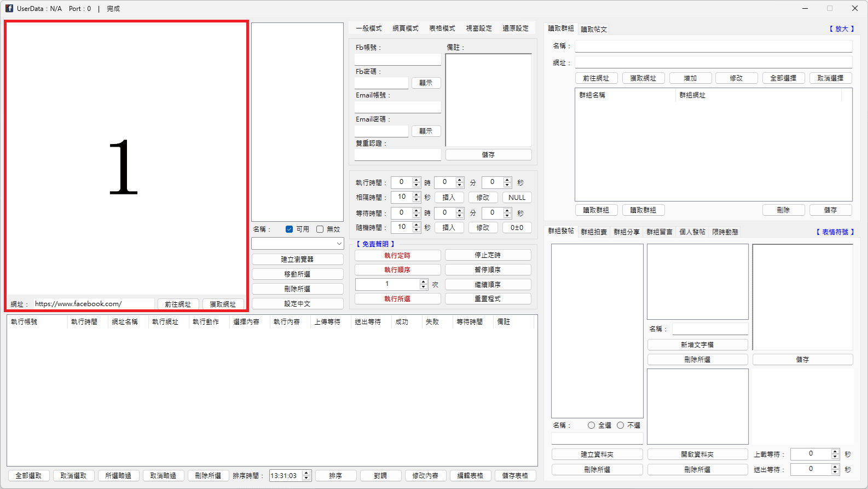Switch to the 網頁模式 tab
868x489 pixels.
406,28
